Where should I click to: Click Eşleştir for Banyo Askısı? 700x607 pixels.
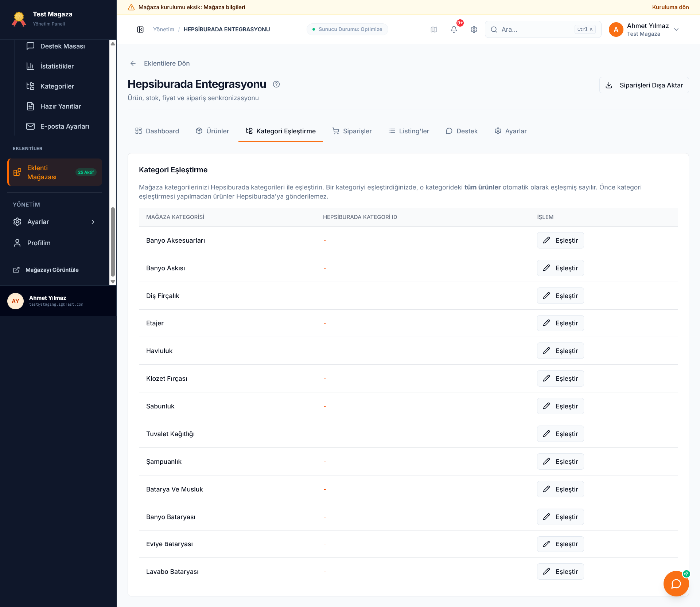560,268
